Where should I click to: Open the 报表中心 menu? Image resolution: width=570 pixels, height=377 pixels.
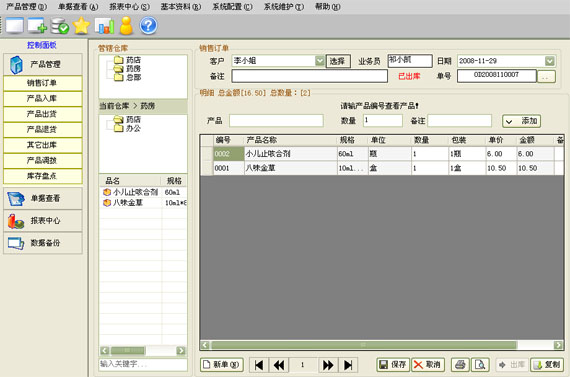click(x=129, y=7)
